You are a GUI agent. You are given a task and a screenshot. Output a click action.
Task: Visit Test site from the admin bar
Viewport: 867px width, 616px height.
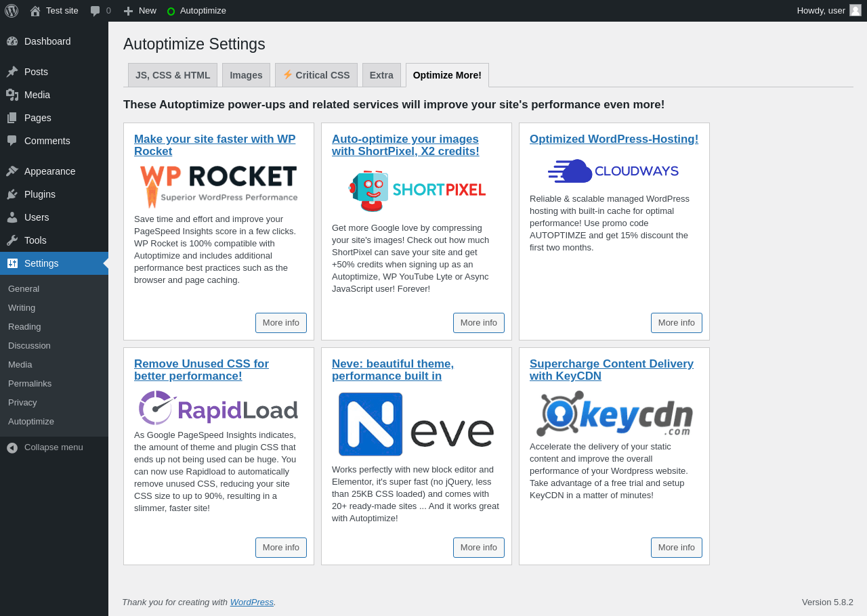pos(54,11)
